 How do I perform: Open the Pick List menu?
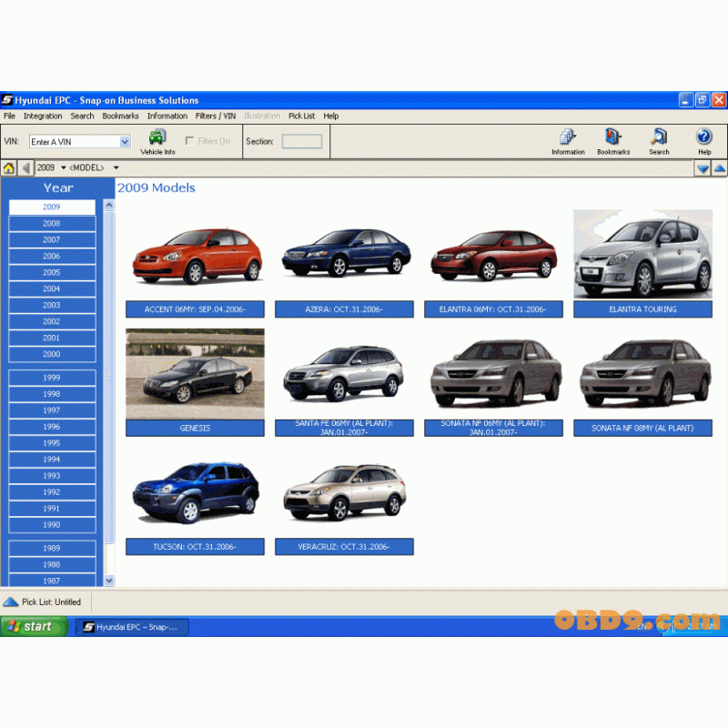pyautogui.click(x=302, y=116)
